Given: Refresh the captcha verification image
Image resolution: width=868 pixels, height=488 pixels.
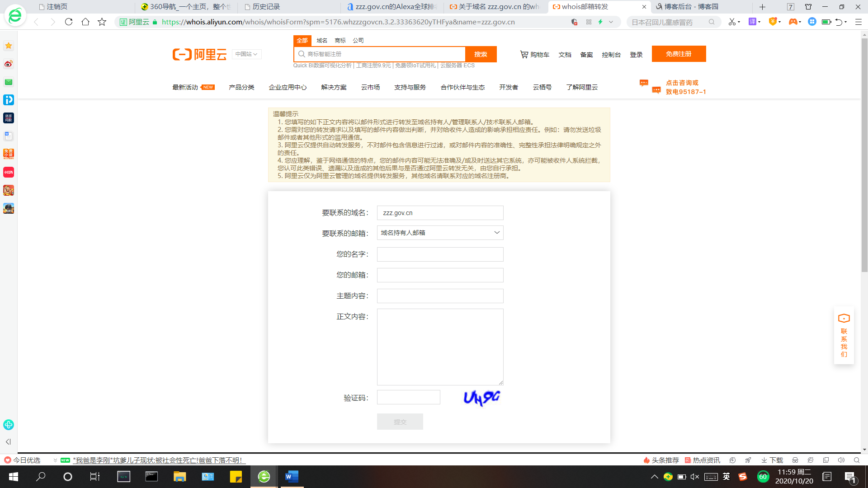Looking at the screenshot, I should 482,398.
